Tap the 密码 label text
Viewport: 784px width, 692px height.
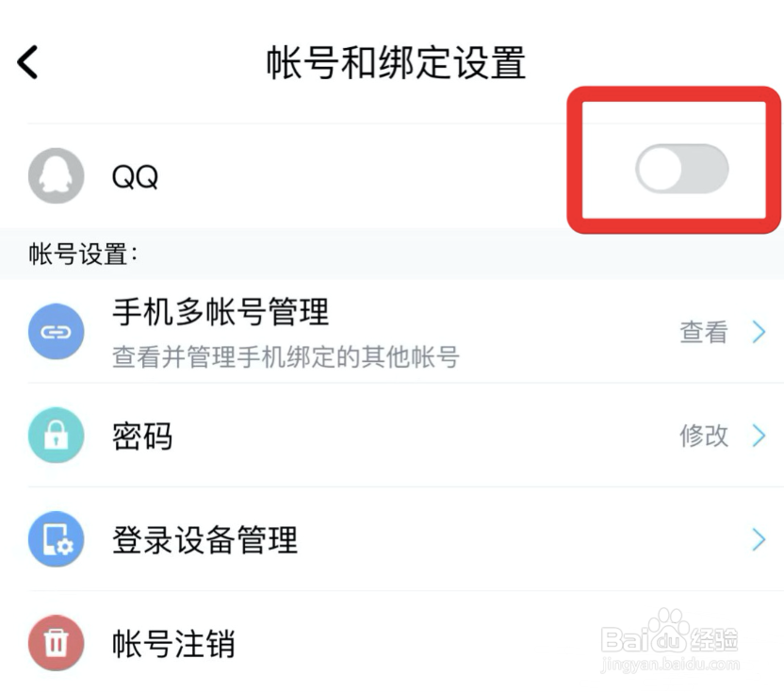[142, 437]
